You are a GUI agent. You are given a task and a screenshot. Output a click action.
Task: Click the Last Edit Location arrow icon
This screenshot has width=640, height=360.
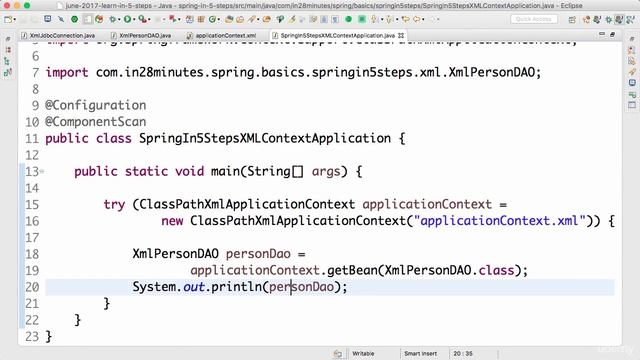(x=406, y=19)
